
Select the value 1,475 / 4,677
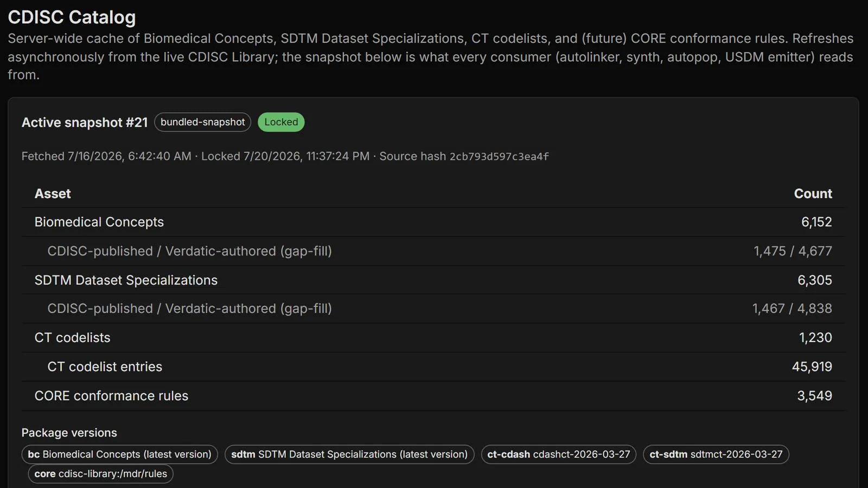[793, 251]
